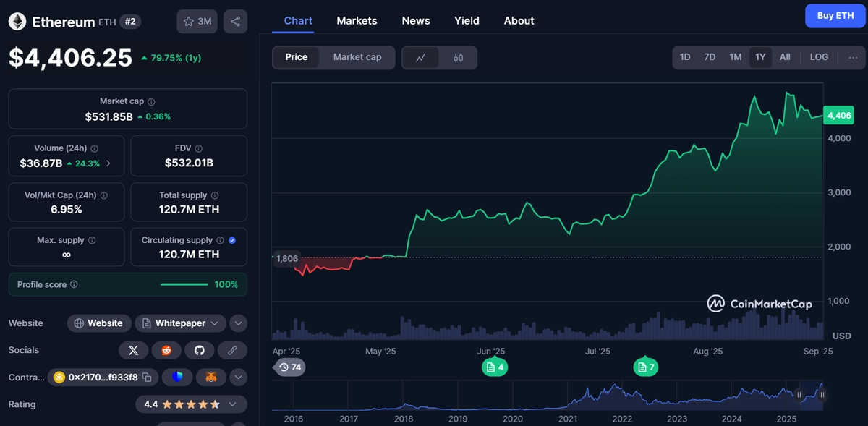Set chart range to 1Y
The height and width of the screenshot is (426, 868).
(x=760, y=57)
